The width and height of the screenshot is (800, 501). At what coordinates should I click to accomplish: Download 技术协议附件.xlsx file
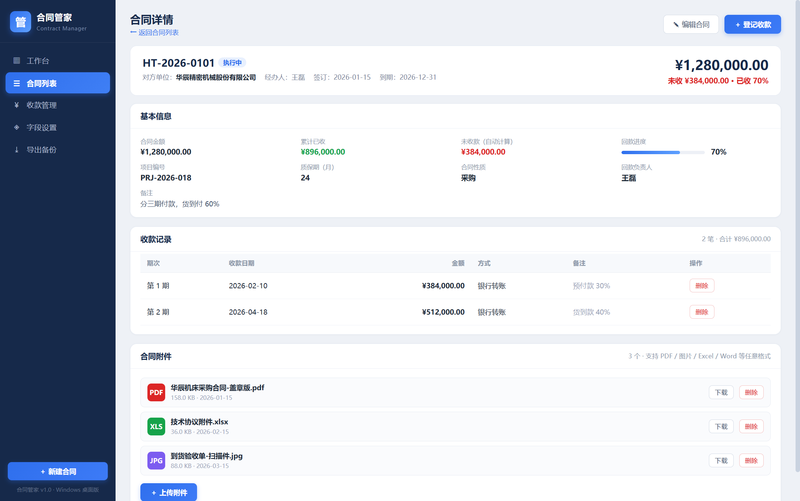click(x=721, y=427)
